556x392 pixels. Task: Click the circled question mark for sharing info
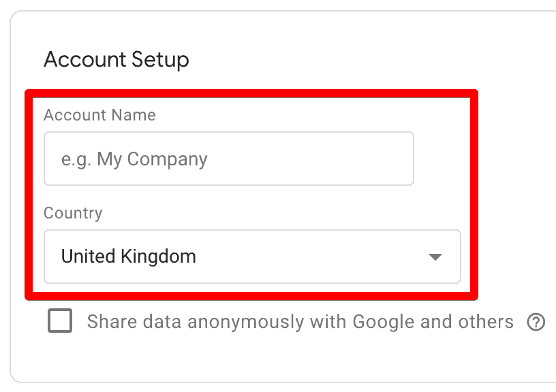click(x=537, y=321)
